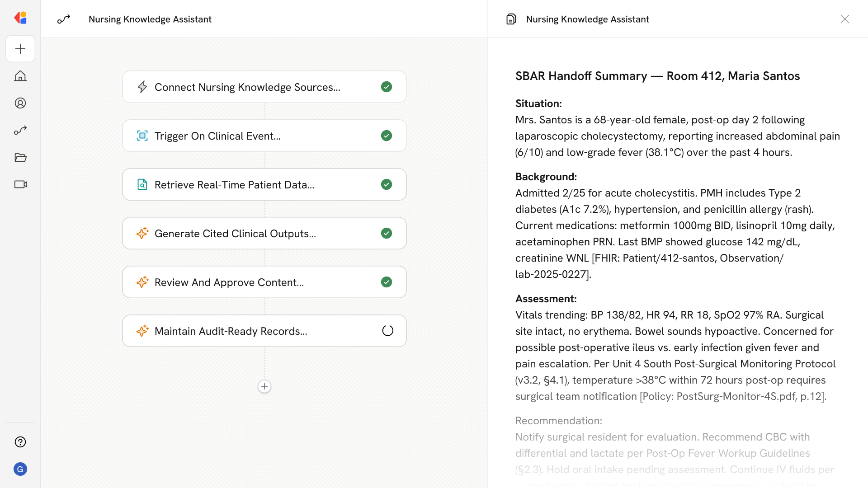Click the G account avatar
The width and height of the screenshot is (868, 488).
pyautogui.click(x=20, y=469)
